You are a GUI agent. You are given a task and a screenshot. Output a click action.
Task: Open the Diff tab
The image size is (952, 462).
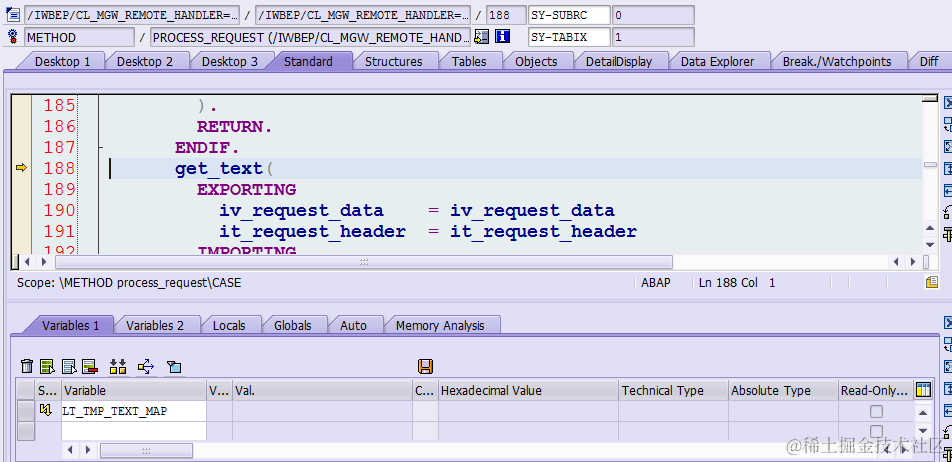pos(929,61)
